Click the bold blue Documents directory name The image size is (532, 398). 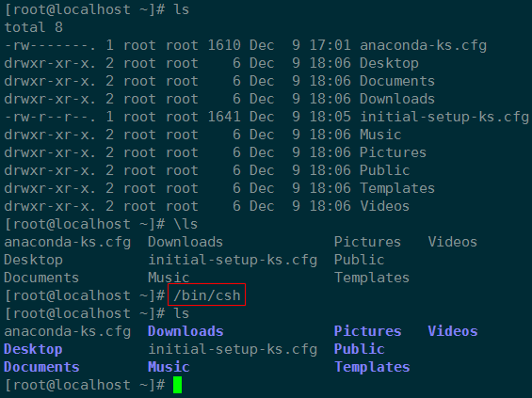point(41,367)
